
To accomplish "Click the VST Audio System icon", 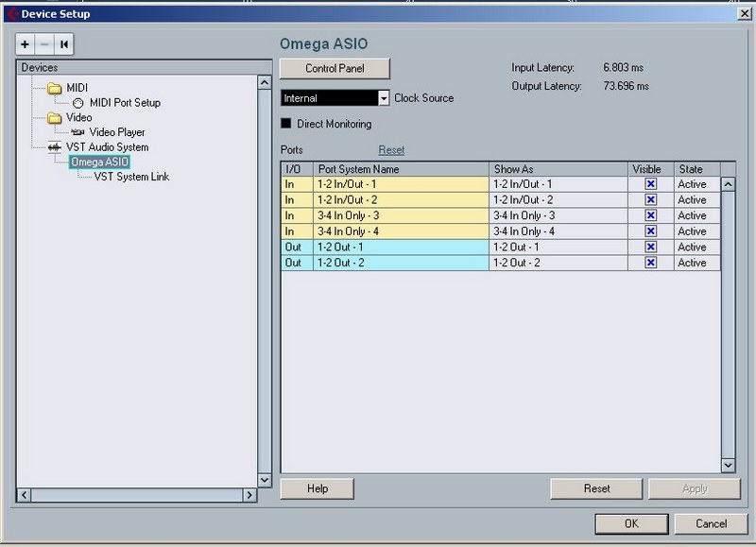I will [x=54, y=147].
